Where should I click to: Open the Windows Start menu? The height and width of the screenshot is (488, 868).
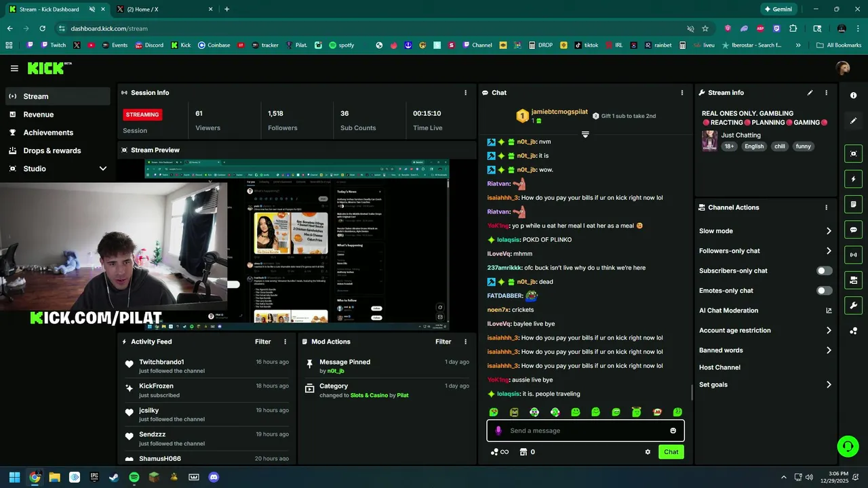tap(14, 477)
